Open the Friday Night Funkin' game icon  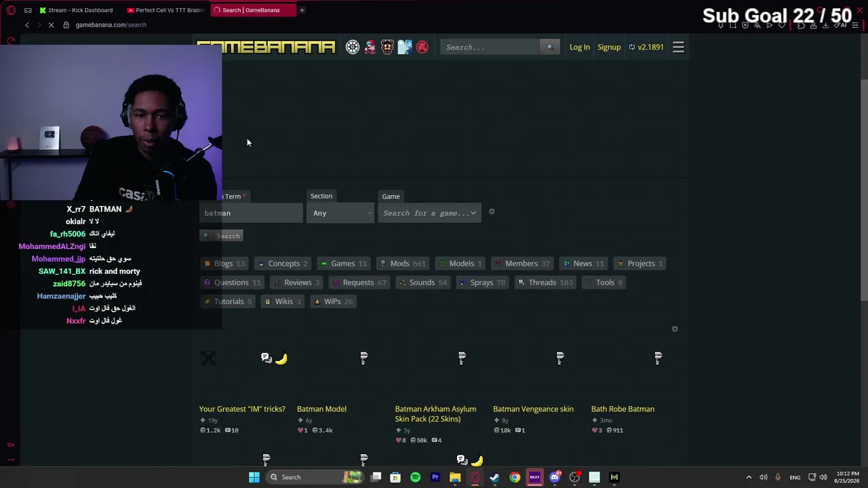[370, 47]
